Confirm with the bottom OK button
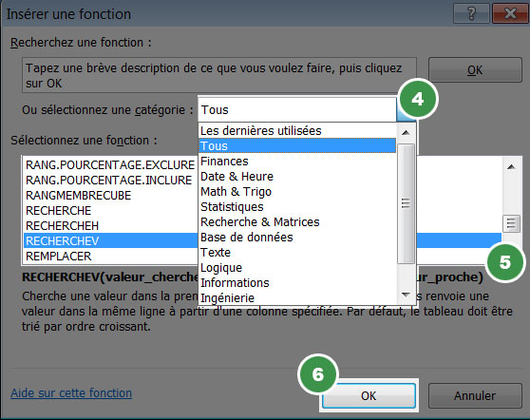Viewport: 530px width, 420px height. coord(369,395)
